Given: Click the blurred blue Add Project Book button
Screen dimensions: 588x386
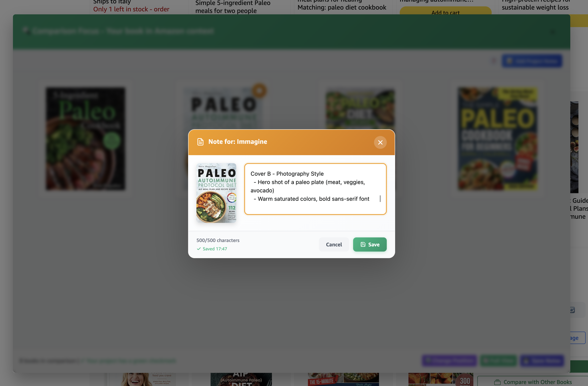Looking at the screenshot, I should tap(532, 61).
